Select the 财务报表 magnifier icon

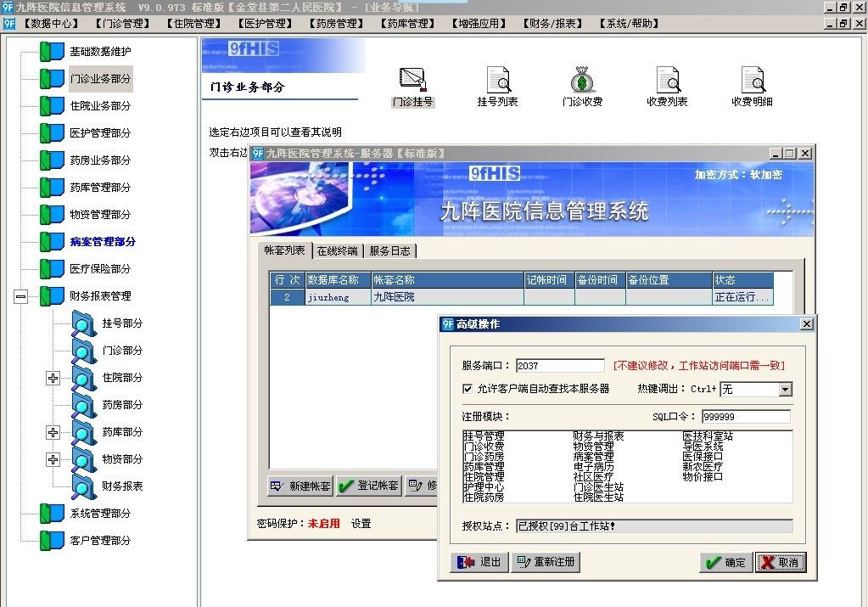[x=84, y=486]
